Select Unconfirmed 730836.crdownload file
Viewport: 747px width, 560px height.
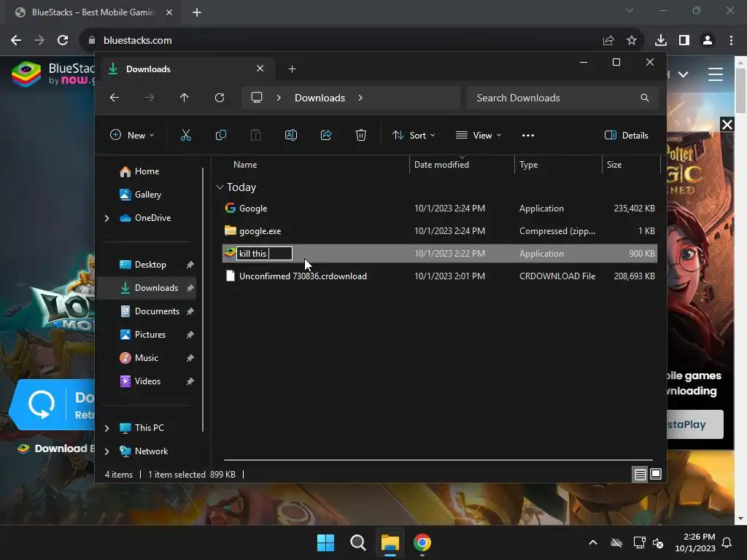440,276
